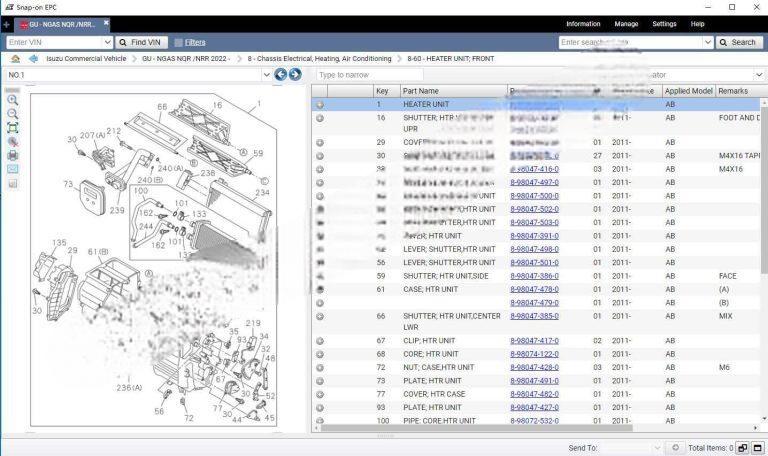Click the zoom out magnifier icon
Viewport: 768px width, 456px height.
(x=13, y=114)
